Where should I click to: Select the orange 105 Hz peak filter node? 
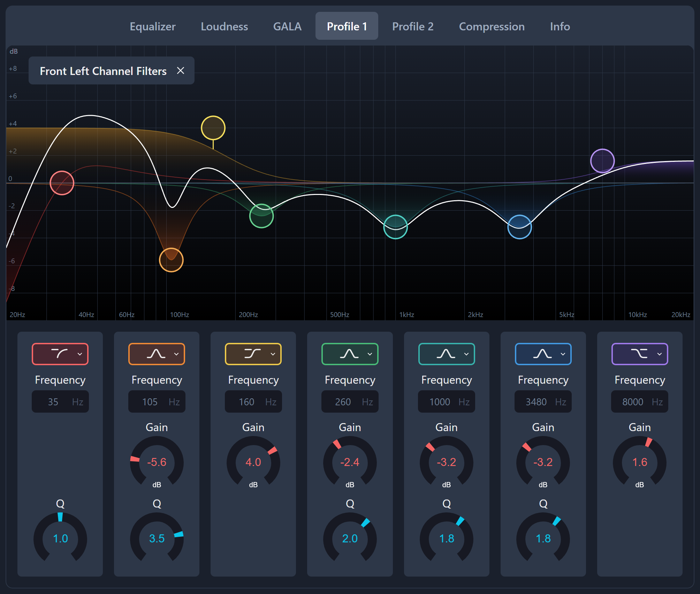(171, 260)
